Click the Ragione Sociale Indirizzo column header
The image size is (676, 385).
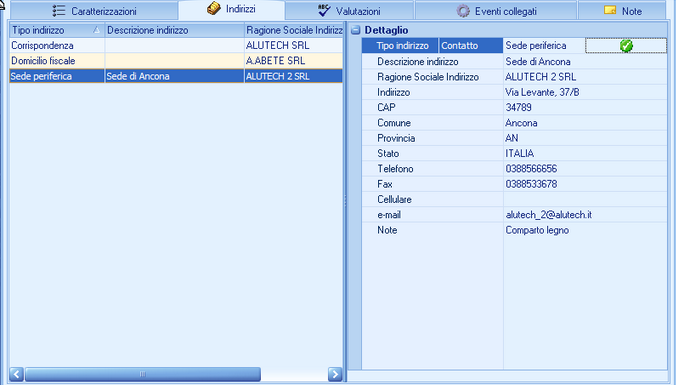[294, 30]
